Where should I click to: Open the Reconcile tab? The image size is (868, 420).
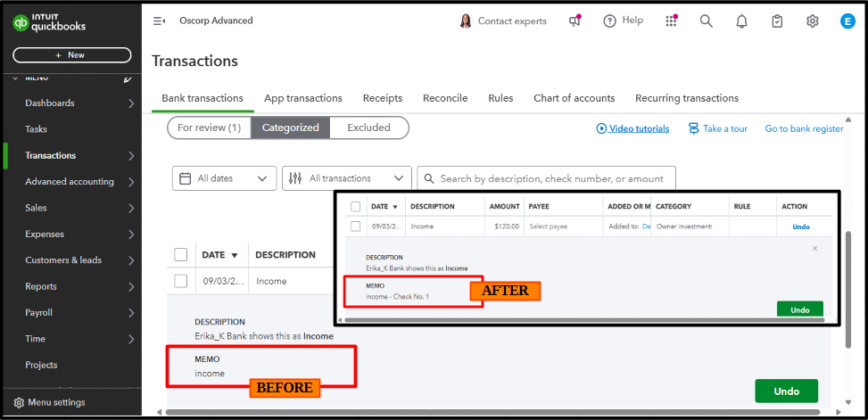[x=445, y=98]
